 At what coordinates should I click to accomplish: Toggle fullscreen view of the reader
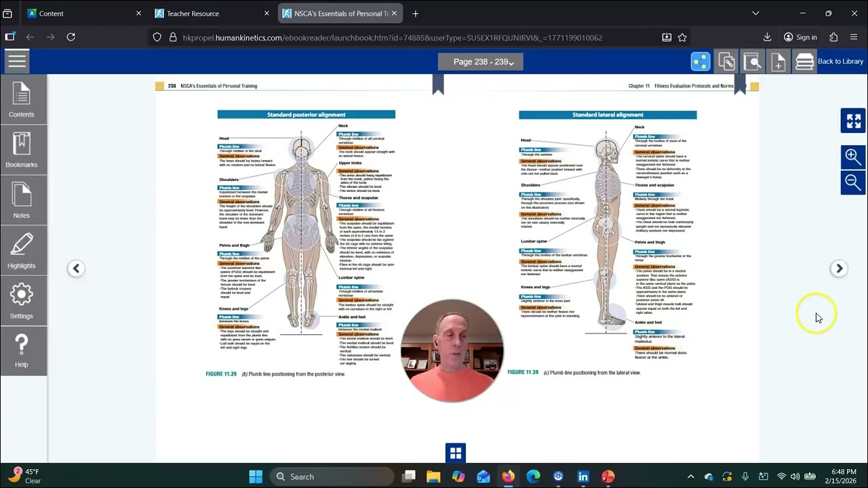[x=853, y=121]
